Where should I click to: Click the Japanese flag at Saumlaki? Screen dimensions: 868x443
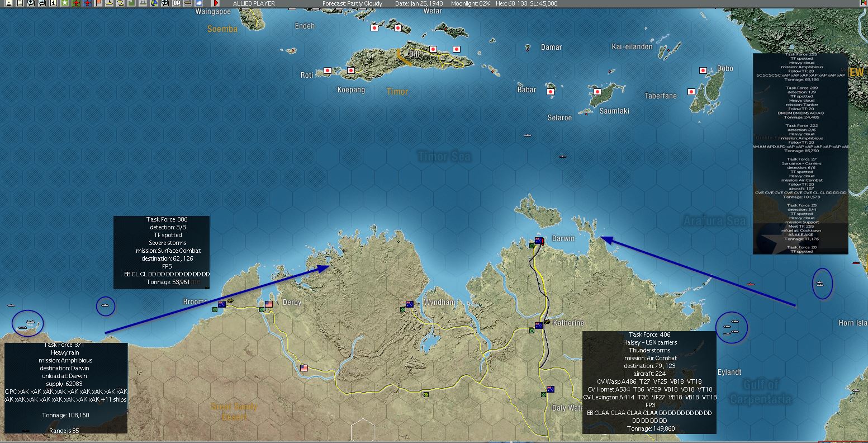click(597, 92)
